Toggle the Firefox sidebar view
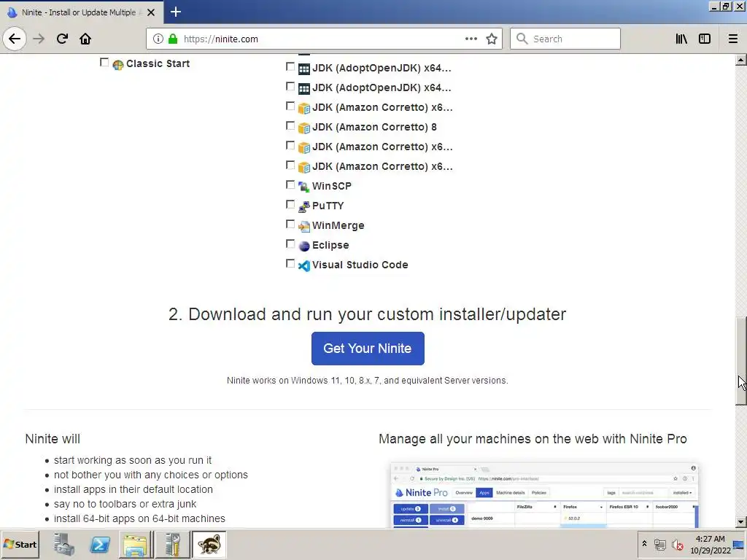 click(705, 39)
